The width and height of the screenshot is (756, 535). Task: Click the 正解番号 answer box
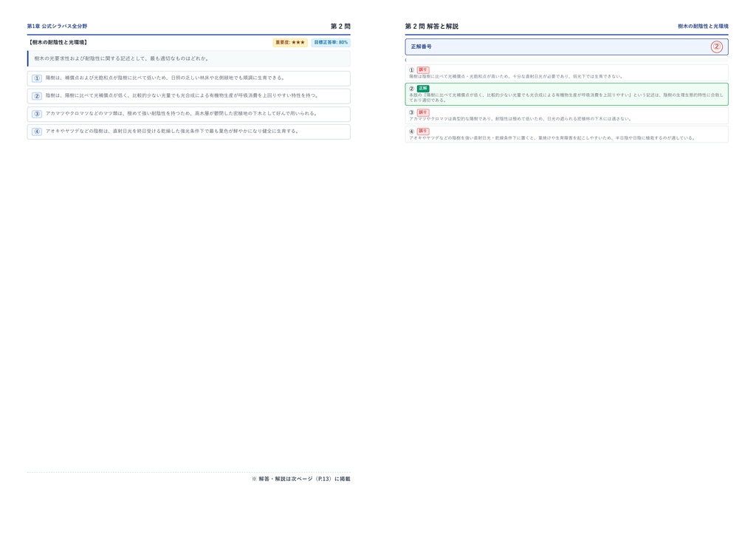[x=566, y=47]
